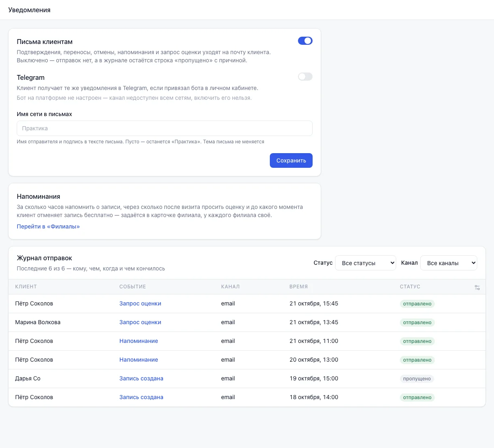Click the «Сохранить» button

tap(291, 160)
